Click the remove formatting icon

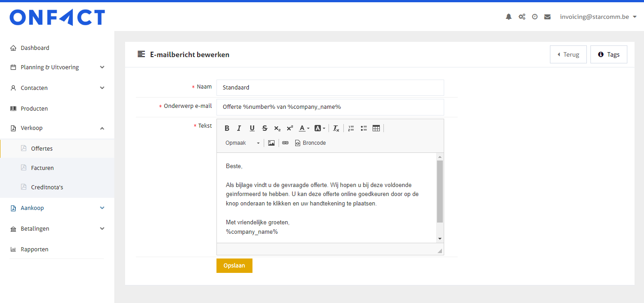336,128
